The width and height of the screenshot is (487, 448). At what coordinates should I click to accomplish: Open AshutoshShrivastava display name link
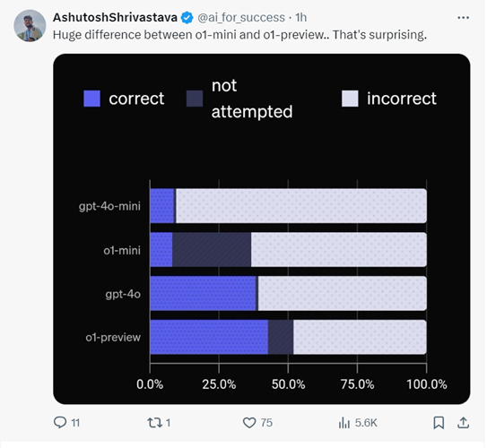[115, 17]
